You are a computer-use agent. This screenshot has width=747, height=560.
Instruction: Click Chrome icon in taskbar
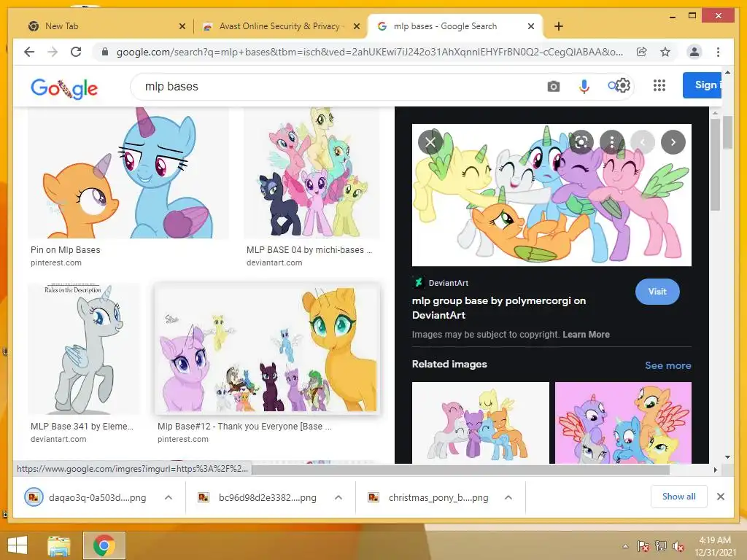(104, 545)
